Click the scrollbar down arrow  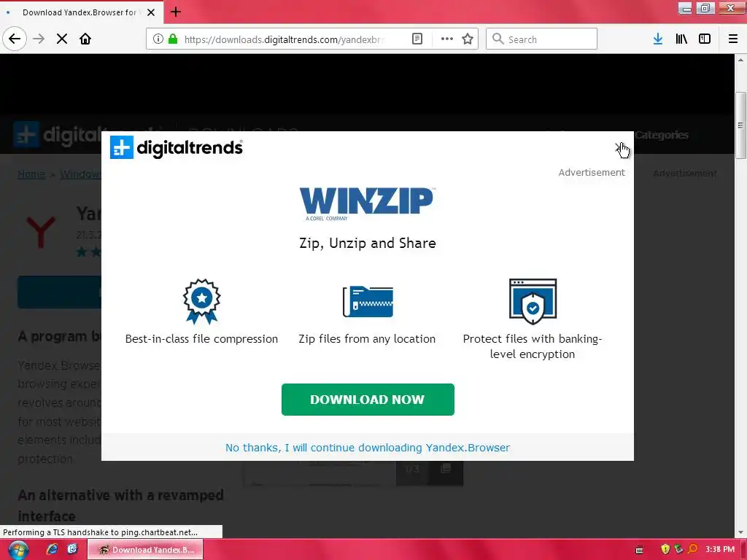[740, 532]
